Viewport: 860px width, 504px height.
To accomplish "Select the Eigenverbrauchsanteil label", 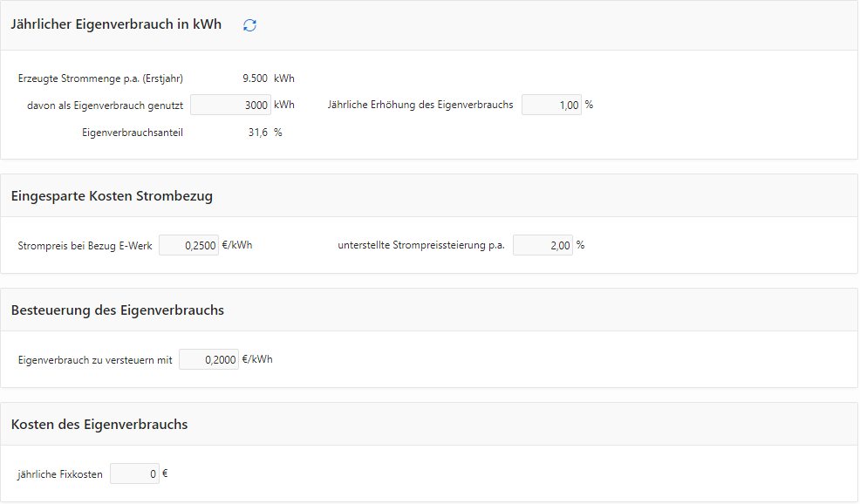I will coord(133,133).
